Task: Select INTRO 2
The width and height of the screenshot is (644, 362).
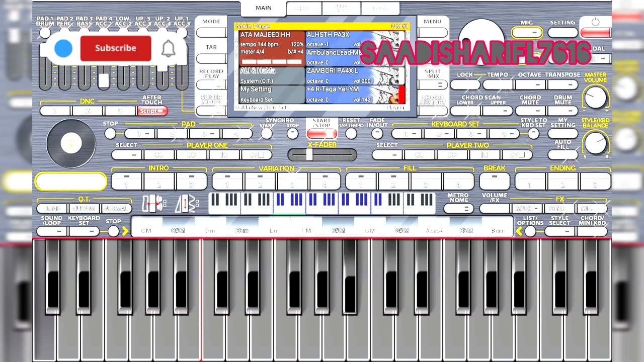Action: 159,181
